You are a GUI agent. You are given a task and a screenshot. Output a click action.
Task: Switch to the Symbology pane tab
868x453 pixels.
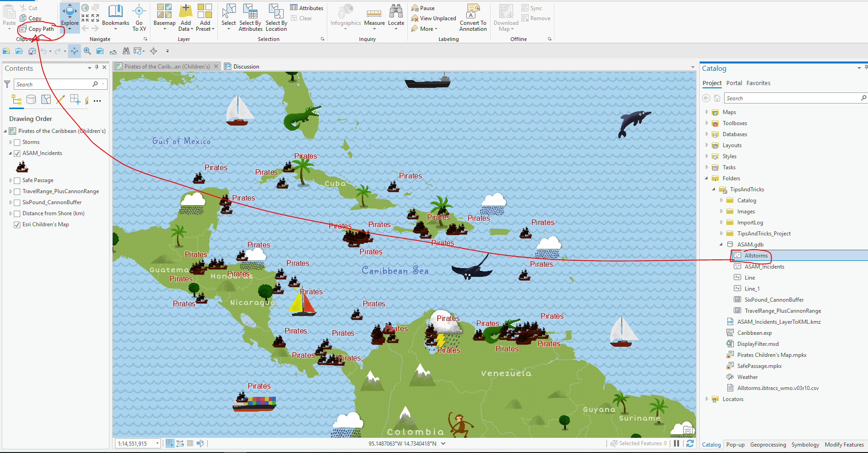805,445
